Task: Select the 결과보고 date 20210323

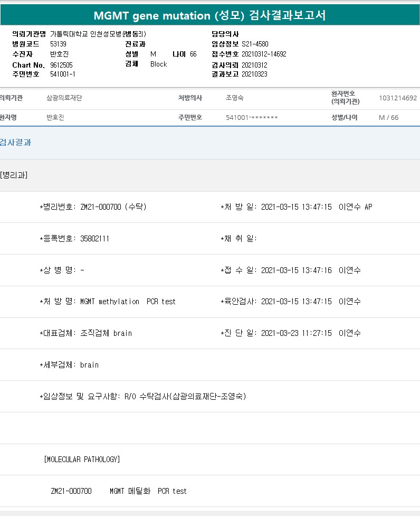Action: pos(254,74)
